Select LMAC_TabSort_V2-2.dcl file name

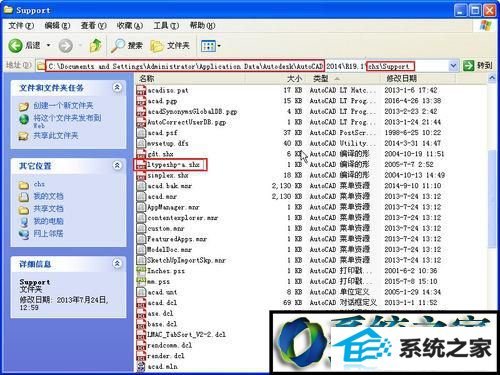tap(186, 335)
